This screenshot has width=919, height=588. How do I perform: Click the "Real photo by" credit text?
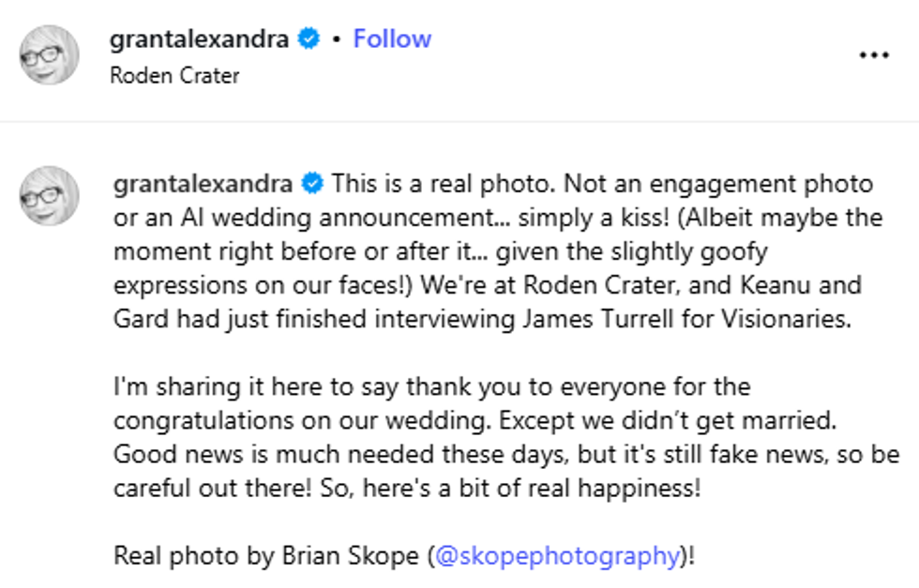click(x=195, y=555)
